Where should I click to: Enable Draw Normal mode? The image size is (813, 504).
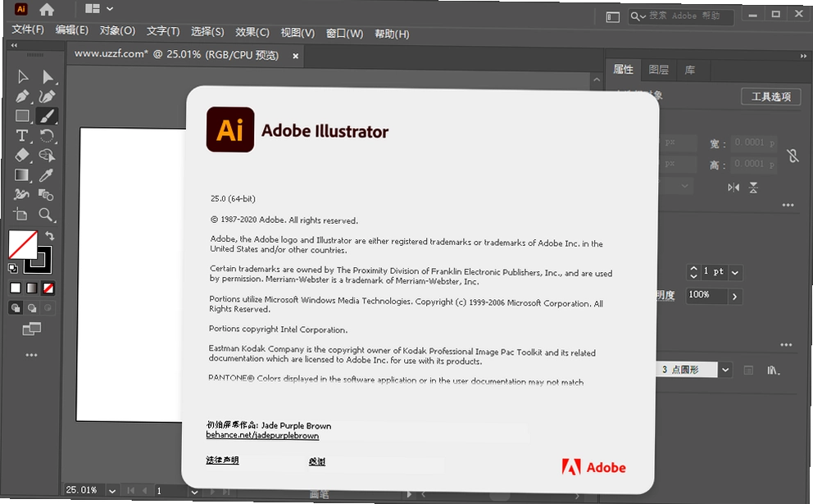click(x=16, y=308)
